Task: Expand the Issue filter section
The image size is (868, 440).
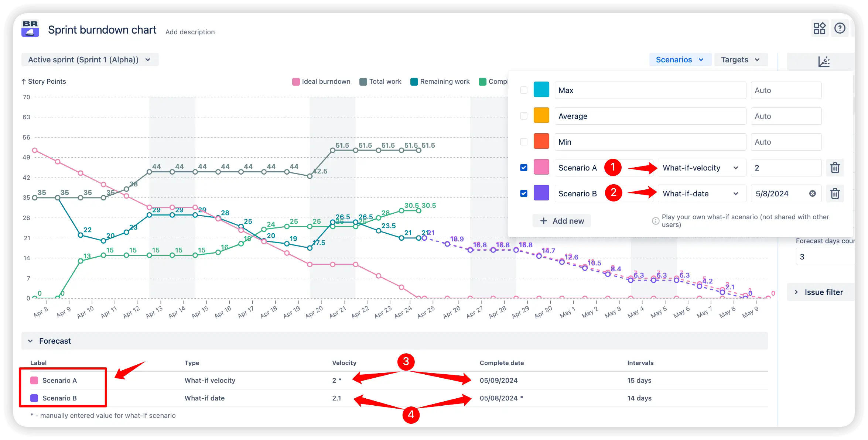Action: (823, 292)
